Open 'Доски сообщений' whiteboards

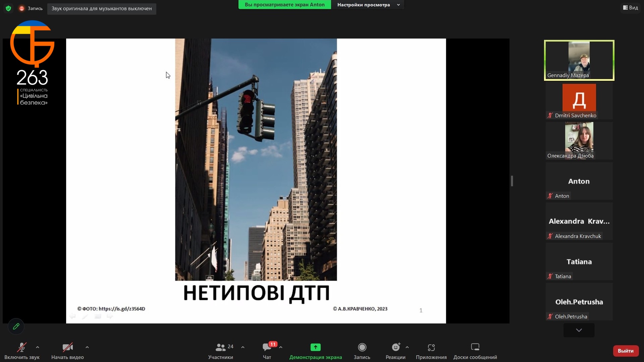coord(475,351)
